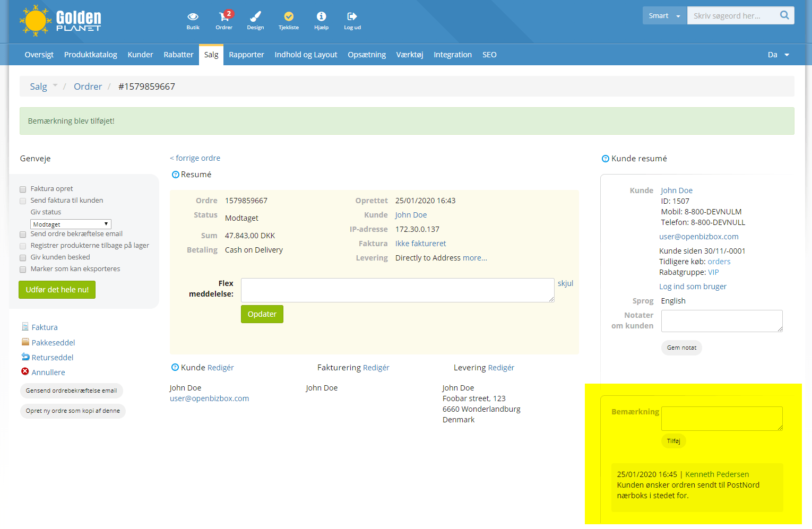Click the search magnifier icon
This screenshot has width=812, height=529.
(784, 15)
